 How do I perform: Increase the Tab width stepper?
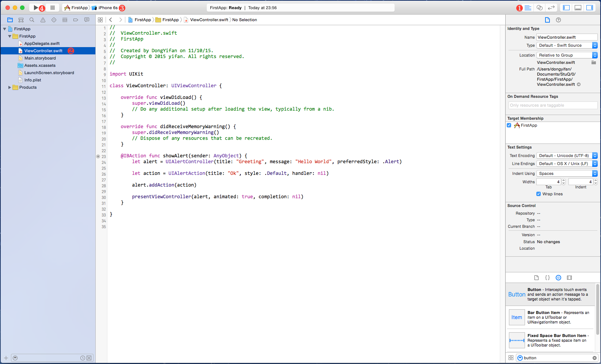[x=563, y=180]
